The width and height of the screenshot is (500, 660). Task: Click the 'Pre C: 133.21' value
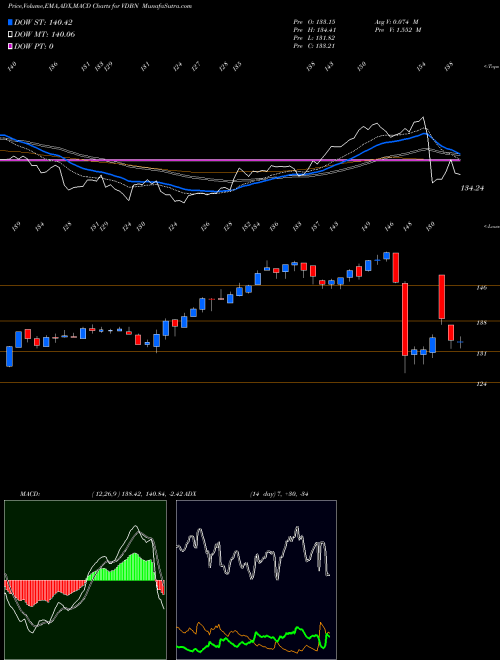tap(314, 46)
